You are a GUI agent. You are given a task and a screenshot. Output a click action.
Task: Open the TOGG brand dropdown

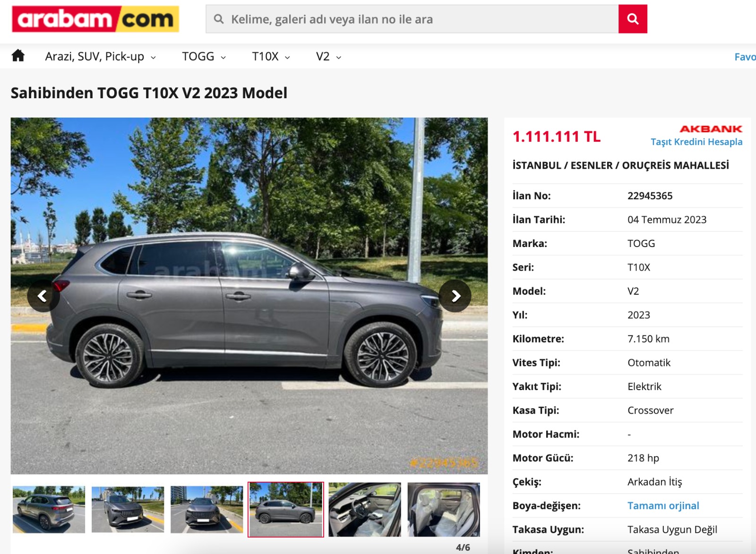[204, 57]
